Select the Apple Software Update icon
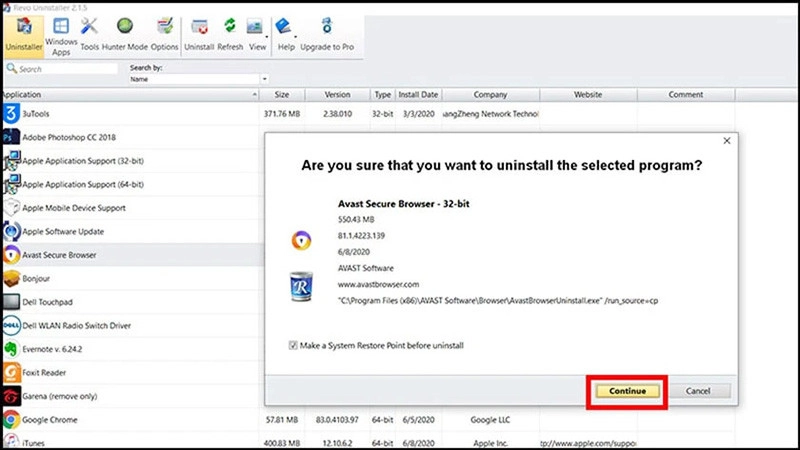This screenshot has height=450, width=800. click(11, 231)
